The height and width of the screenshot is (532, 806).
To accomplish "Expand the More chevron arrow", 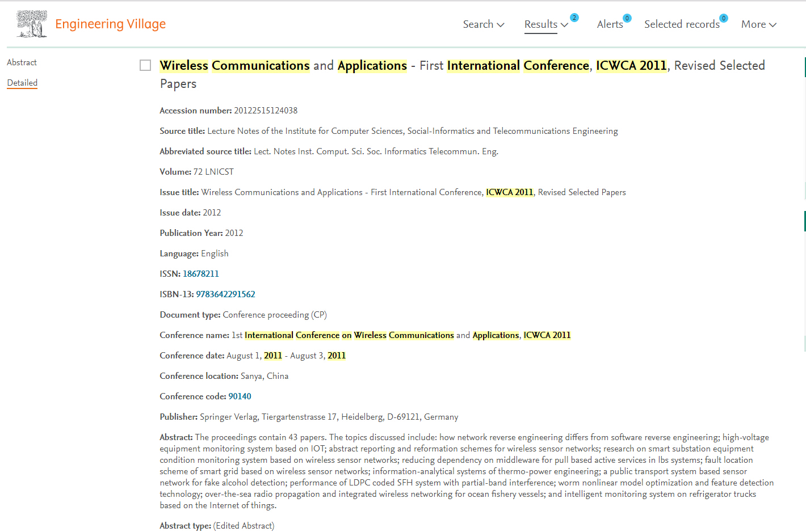I will coord(773,25).
